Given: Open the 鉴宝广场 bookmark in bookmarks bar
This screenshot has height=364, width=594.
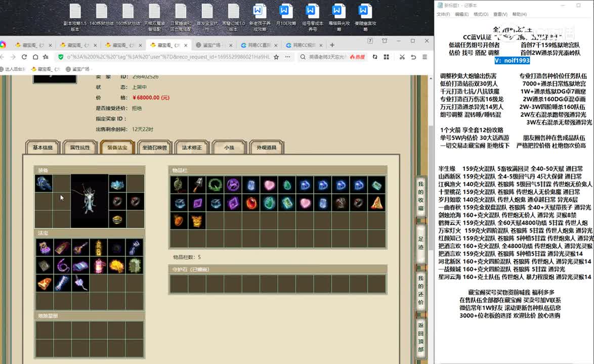Looking at the screenshot, I should [x=77, y=69].
